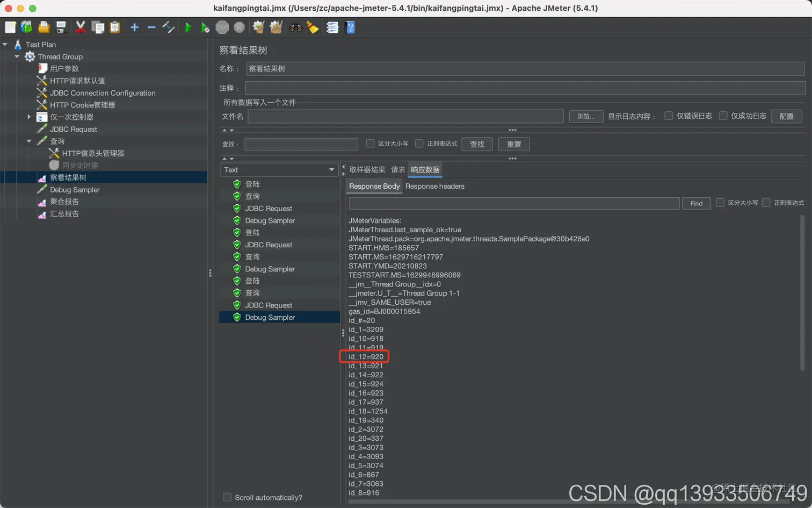Open the function helper list icon
812x508 pixels.
[332, 27]
